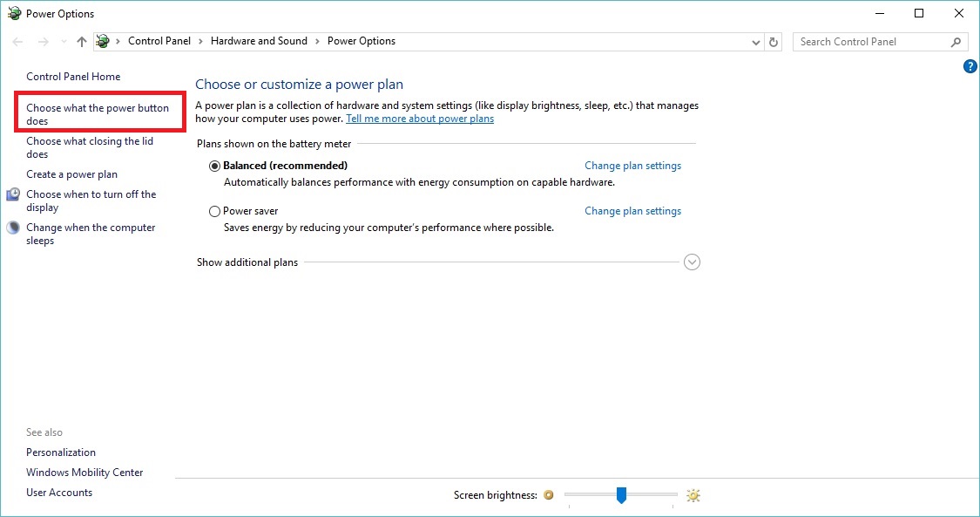Open the recent pages dropdown beside the forward arrow
The height and width of the screenshot is (517, 980).
click(x=63, y=41)
